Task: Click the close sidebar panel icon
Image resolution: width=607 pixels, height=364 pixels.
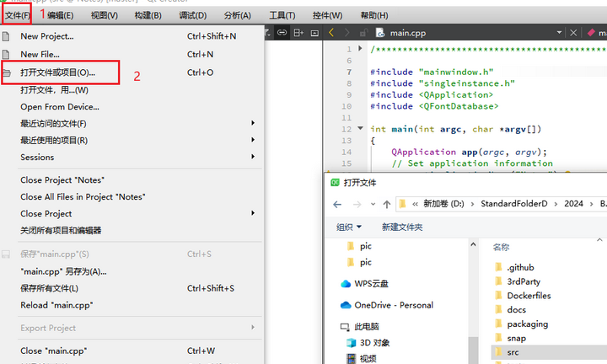Action: pos(314,33)
